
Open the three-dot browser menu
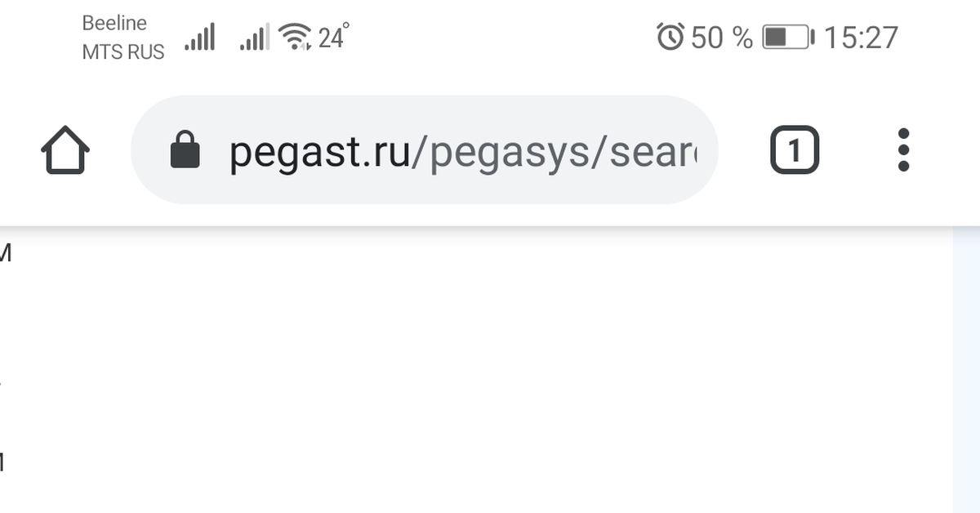[903, 150]
